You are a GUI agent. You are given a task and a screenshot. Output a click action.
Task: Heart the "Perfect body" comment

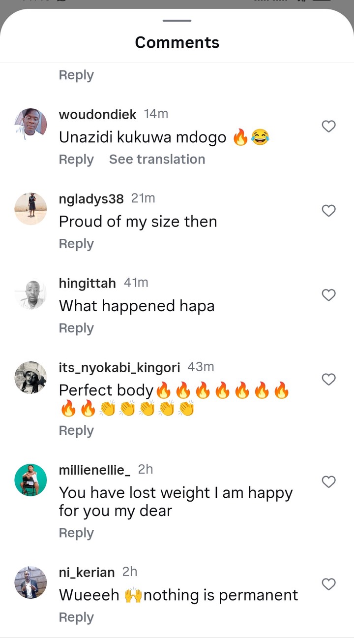pos(328,379)
